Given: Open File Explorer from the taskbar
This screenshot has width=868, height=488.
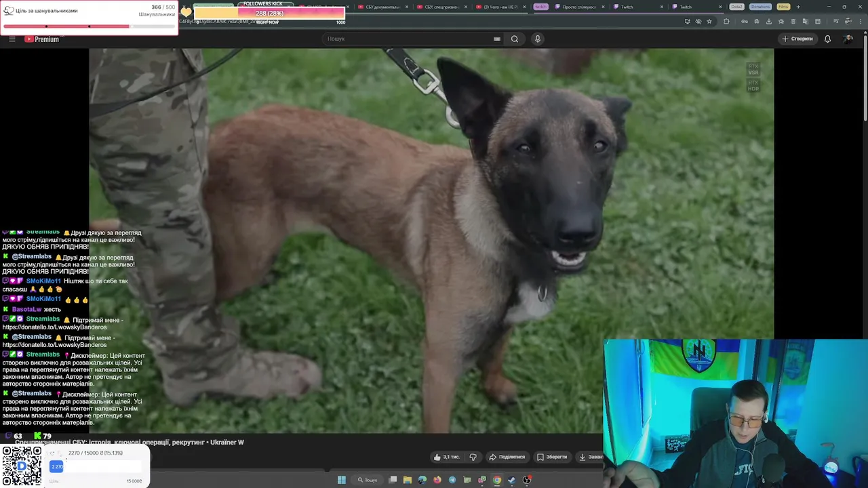Looking at the screenshot, I should pyautogui.click(x=408, y=480).
